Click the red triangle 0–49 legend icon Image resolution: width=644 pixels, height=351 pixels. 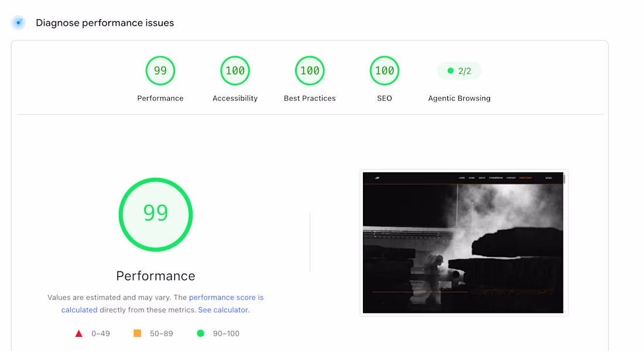point(79,333)
